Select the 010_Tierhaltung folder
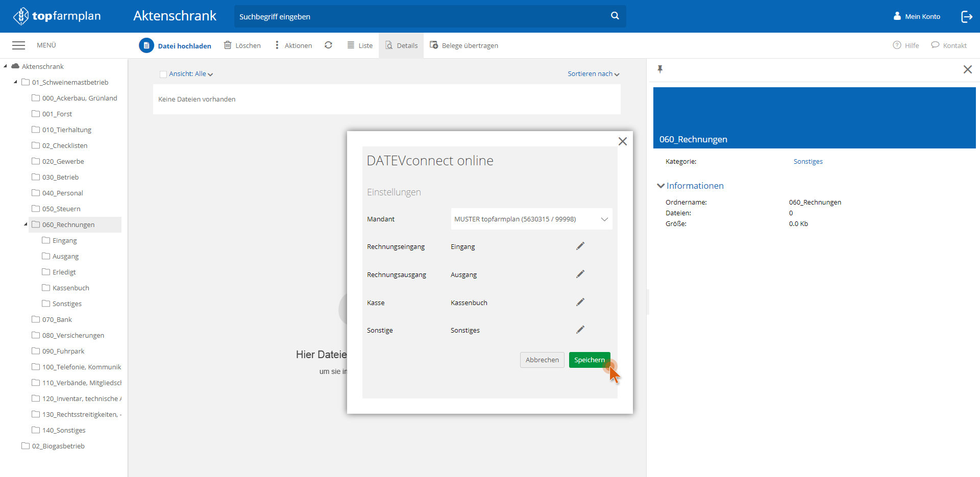 coord(62,130)
